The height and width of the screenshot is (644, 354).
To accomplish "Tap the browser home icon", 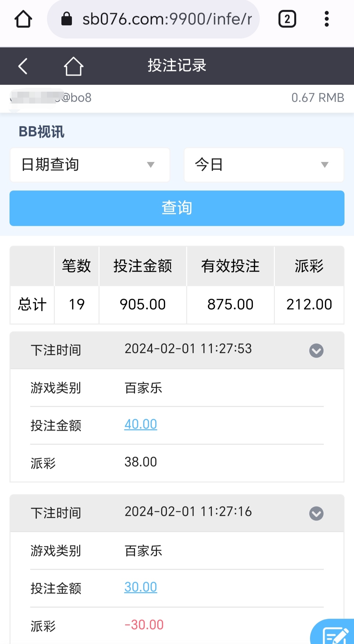I will click(23, 19).
